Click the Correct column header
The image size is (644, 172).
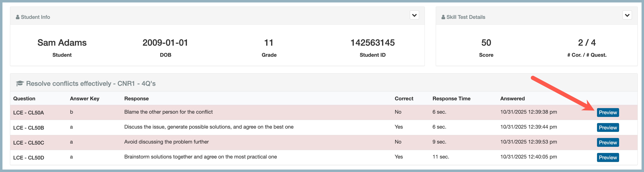(x=404, y=98)
